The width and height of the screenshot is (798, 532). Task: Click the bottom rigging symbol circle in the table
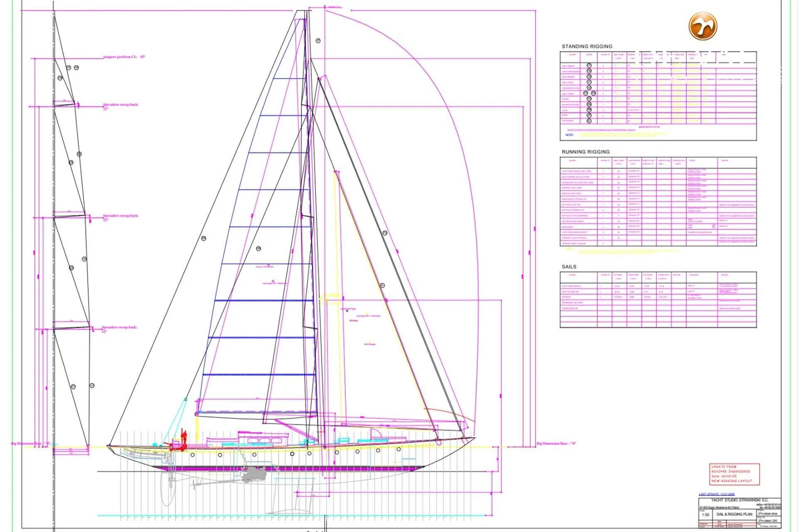coord(589,121)
